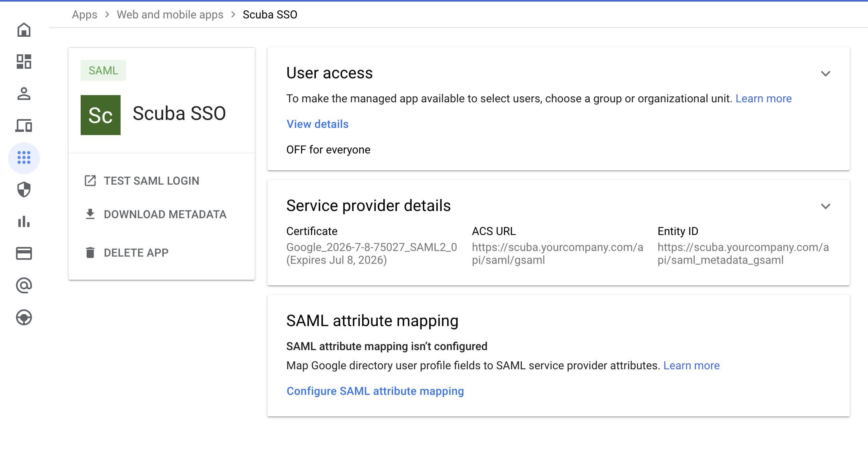Click the SAML badge label
The image size is (868, 458).
[103, 70]
